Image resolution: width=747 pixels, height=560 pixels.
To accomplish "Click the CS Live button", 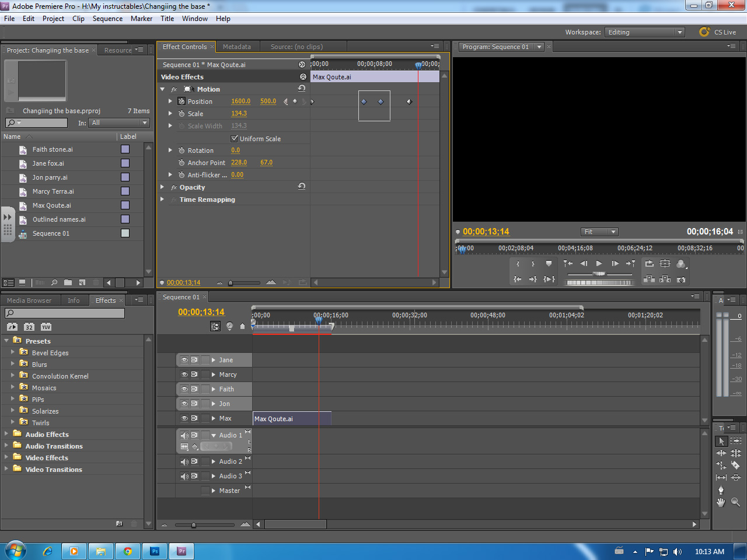I will click(718, 32).
